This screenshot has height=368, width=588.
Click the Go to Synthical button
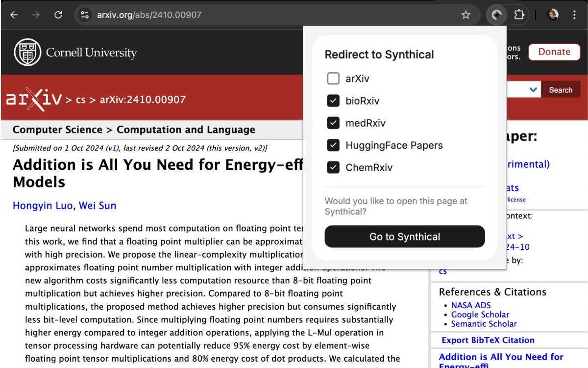405,237
